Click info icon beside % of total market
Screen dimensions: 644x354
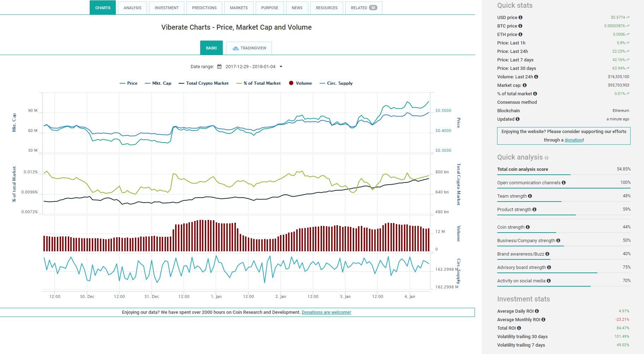(535, 94)
